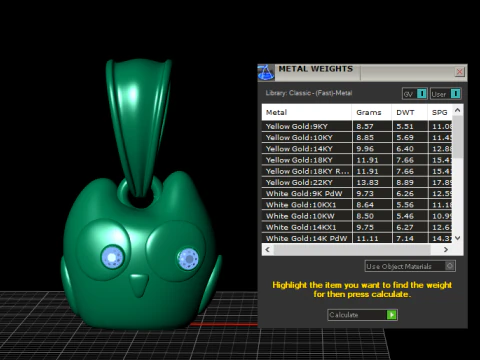Screen dimensions: 480x360
Task: Click the owl's beak
Action: click(x=139, y=285)
